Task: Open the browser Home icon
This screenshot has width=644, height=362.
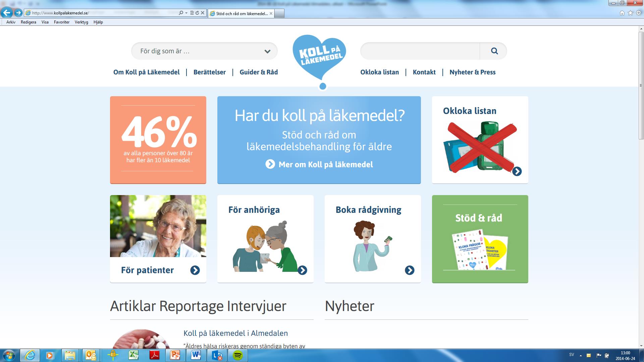Action: tap(622, 13)
